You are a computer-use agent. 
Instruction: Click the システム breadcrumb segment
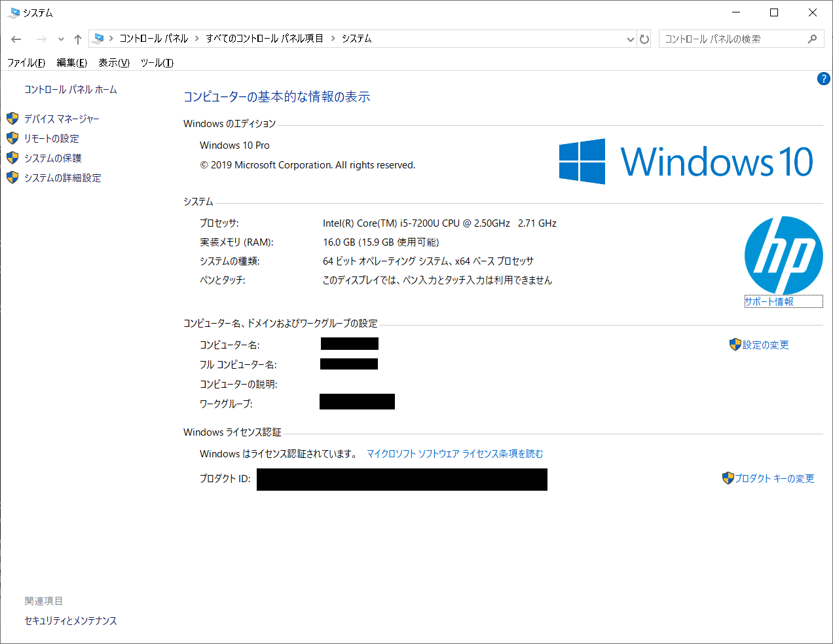(357, 39)
